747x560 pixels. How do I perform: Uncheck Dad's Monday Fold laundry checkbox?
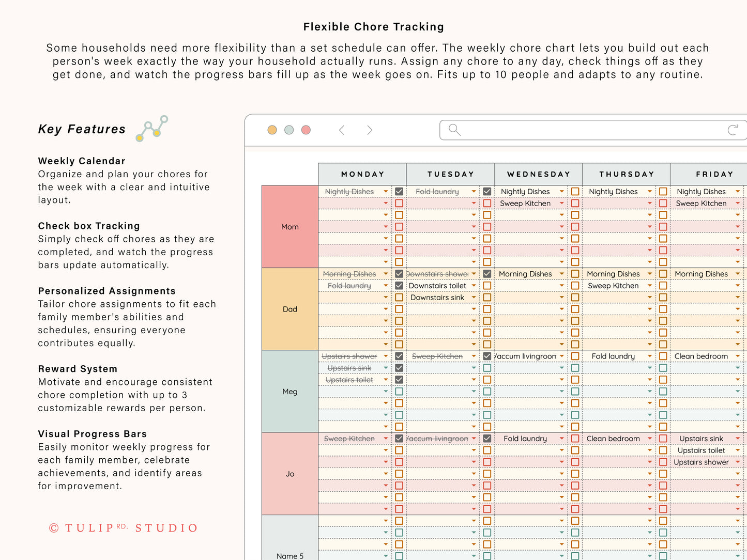point(399,286)
